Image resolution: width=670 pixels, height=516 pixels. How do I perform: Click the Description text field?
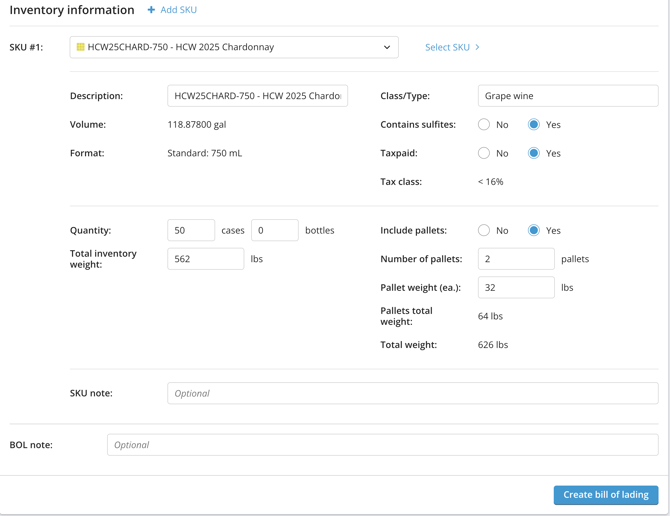click(257, 96)
